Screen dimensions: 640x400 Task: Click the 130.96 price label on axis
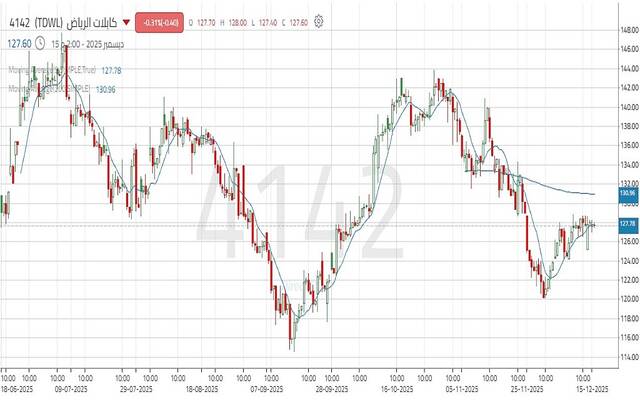627,193
